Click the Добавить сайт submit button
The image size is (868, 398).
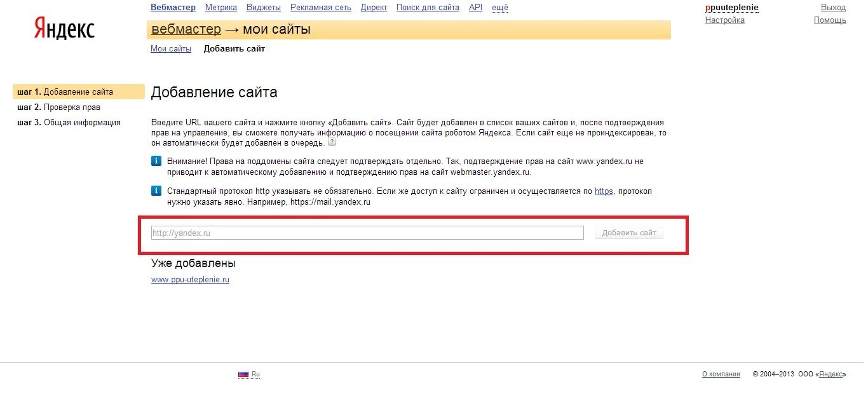629,233
